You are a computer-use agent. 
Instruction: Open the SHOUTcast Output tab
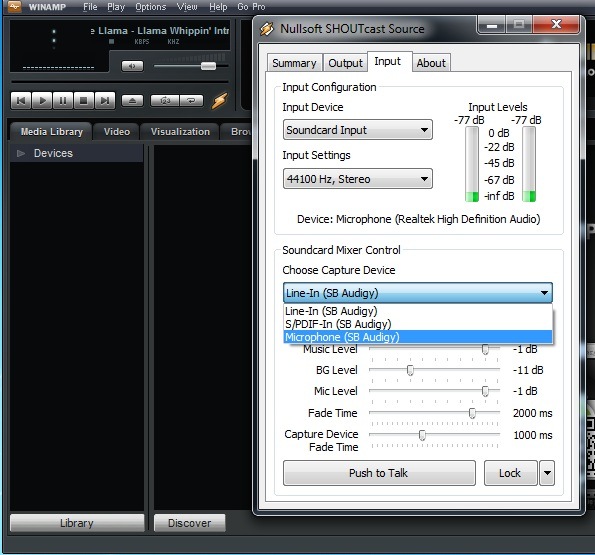pyautogui.click(x=345, y=63)
